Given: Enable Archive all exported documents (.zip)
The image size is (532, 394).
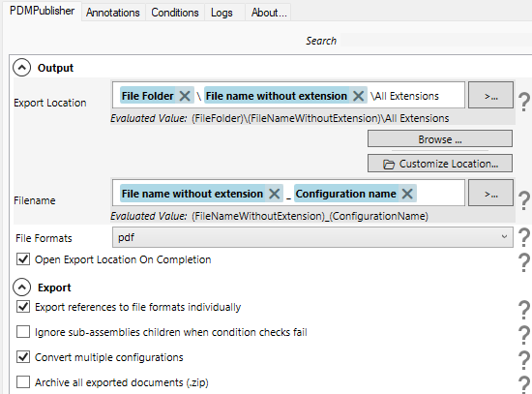Looking at the screenshot, I should coord(23,382).
